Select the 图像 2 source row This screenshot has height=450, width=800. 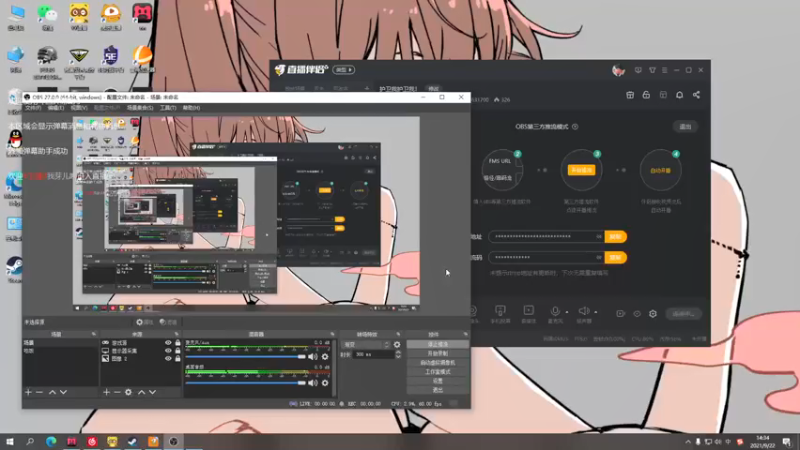pos(141,359)
